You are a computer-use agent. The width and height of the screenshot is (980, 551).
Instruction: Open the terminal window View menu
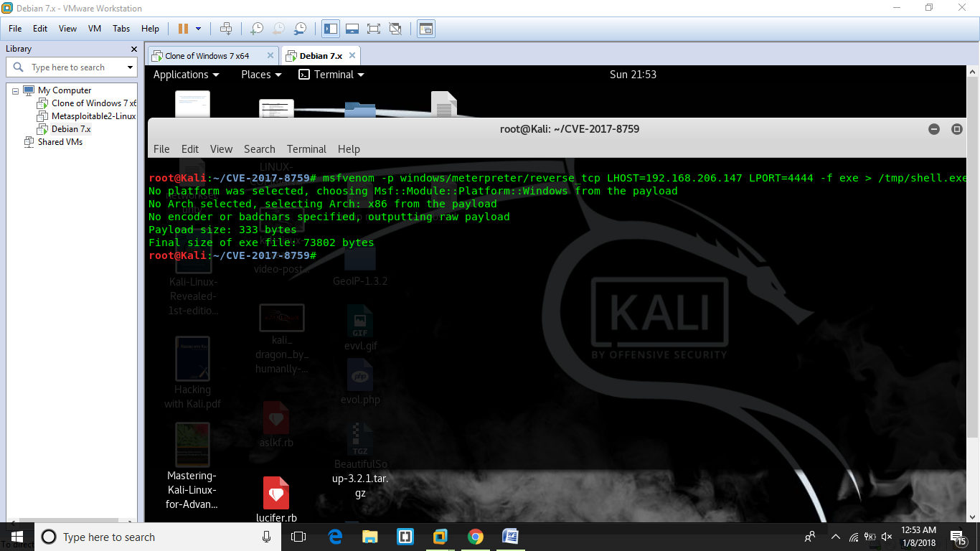tap(221, 149)
